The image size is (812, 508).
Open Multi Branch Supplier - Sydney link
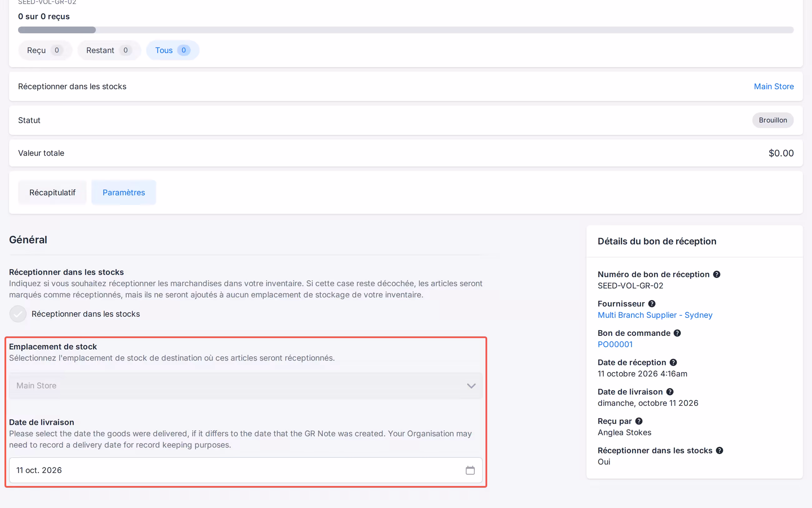(655, 315)
